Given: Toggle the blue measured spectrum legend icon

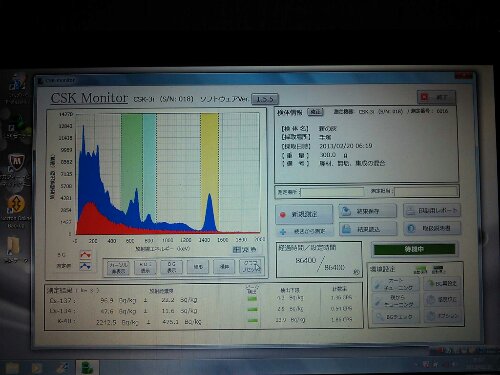Looking at the screenshot, I should click(x=85, y=266).
